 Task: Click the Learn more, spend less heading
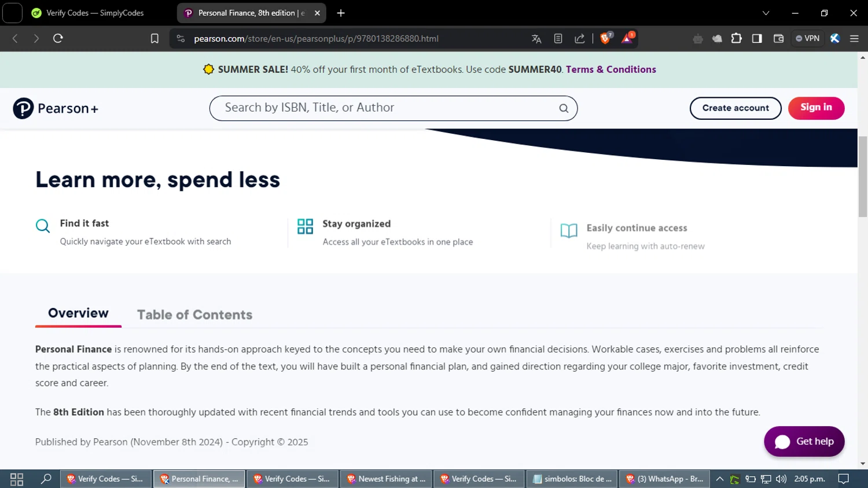click(x=157, y=180)
